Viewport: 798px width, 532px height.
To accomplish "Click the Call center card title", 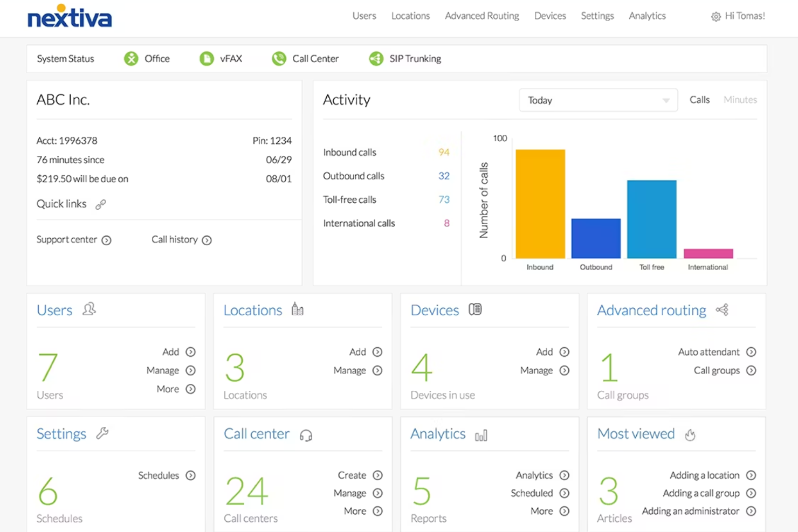I will [x=256, y=434].
